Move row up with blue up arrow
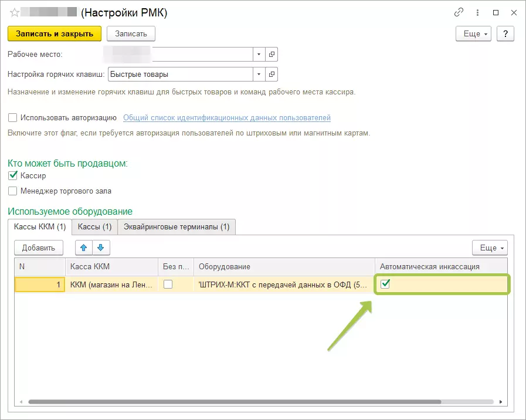This screenshot has width=526, height=420. coord(83,248)
